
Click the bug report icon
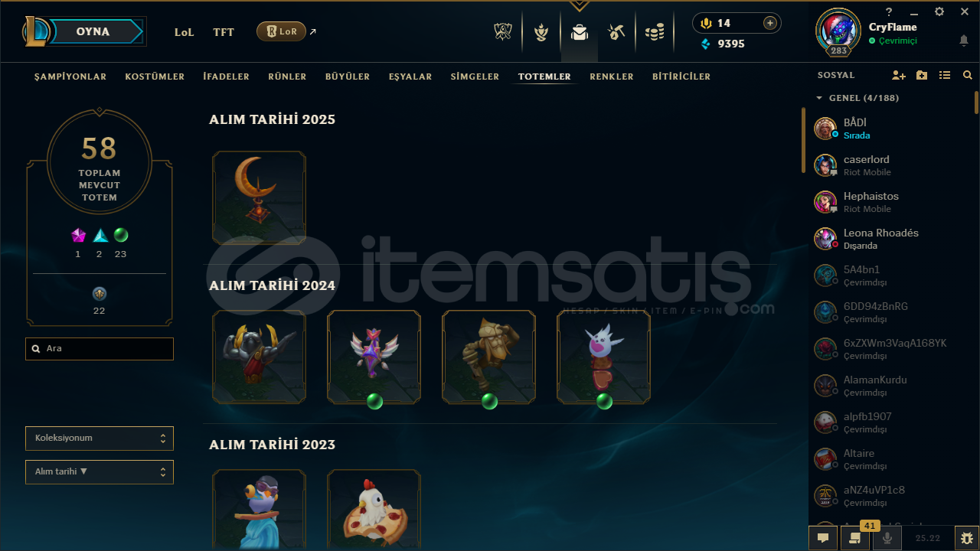[967, 538]
